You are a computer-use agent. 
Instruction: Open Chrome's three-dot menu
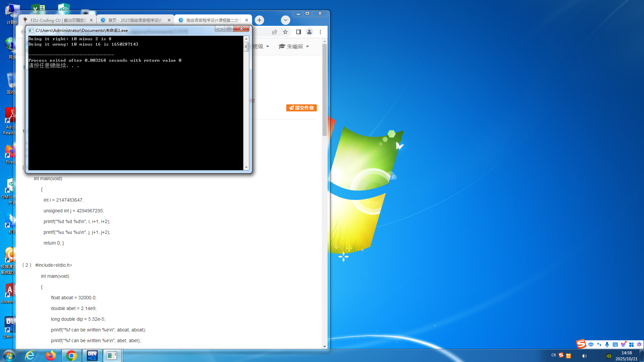(320, 32)
